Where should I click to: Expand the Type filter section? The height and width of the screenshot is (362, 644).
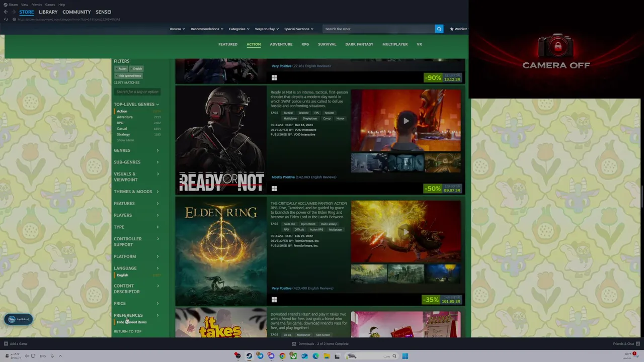pyautogui.click(x=136, y=227)
